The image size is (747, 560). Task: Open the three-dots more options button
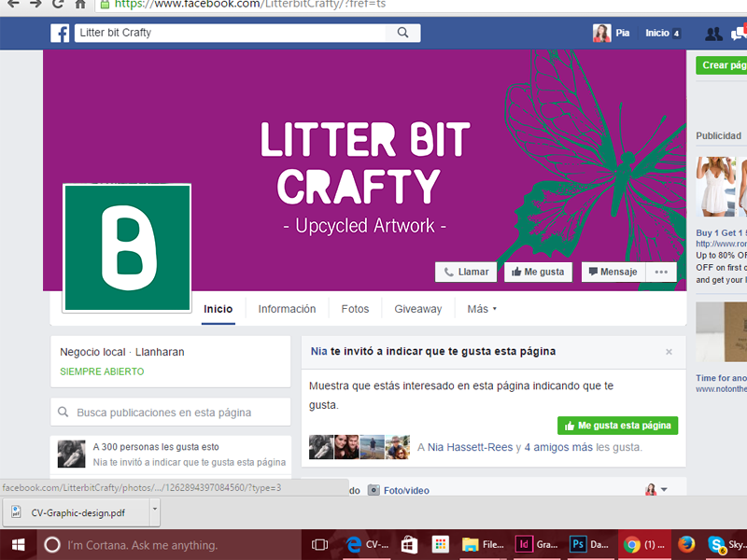661,272
